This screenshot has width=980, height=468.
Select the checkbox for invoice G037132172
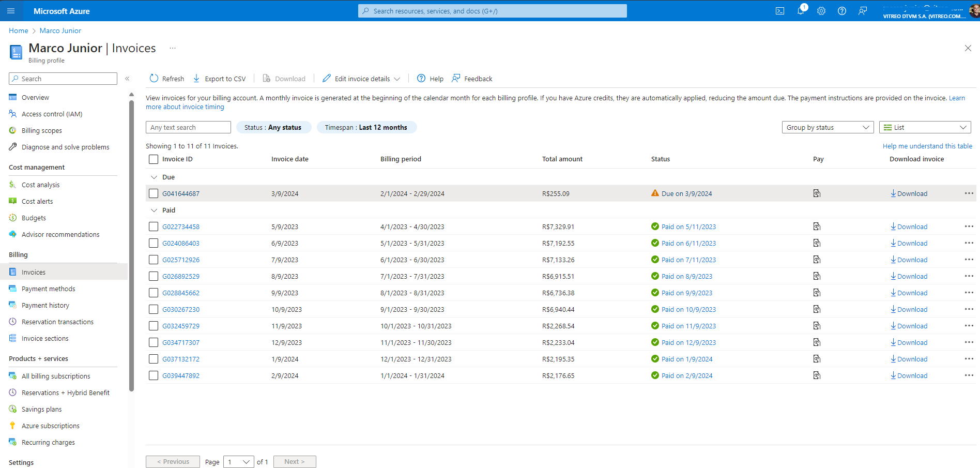154,359
